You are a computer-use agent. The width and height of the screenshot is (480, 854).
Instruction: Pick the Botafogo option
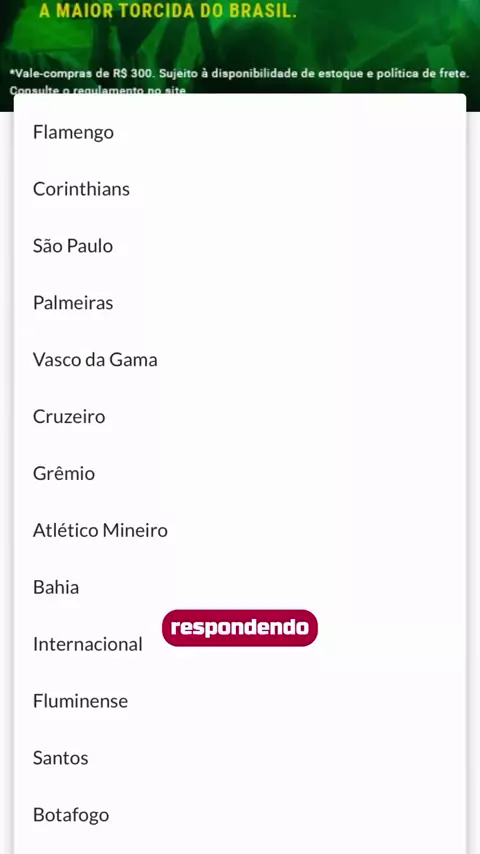coord(240,815)
